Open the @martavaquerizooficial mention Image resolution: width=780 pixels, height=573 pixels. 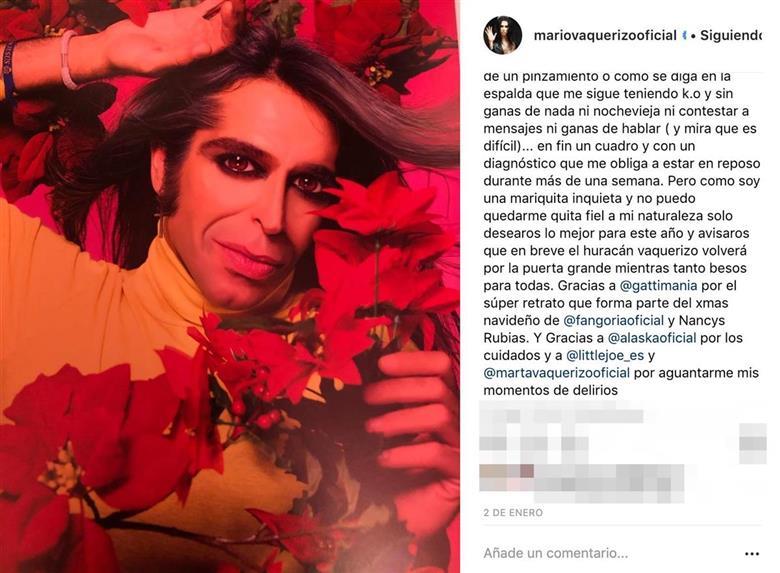pos(557,373)
